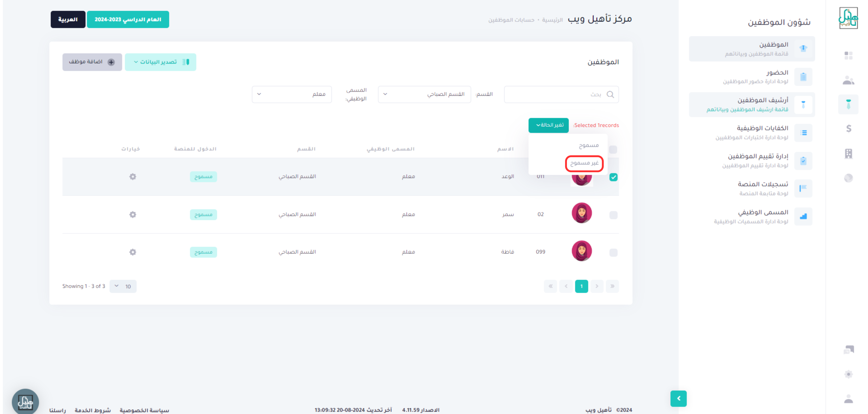The height and width of the screenshot is (414, 868).
Task: Open الحضور attendance menu item
Action: click(752, 77)
